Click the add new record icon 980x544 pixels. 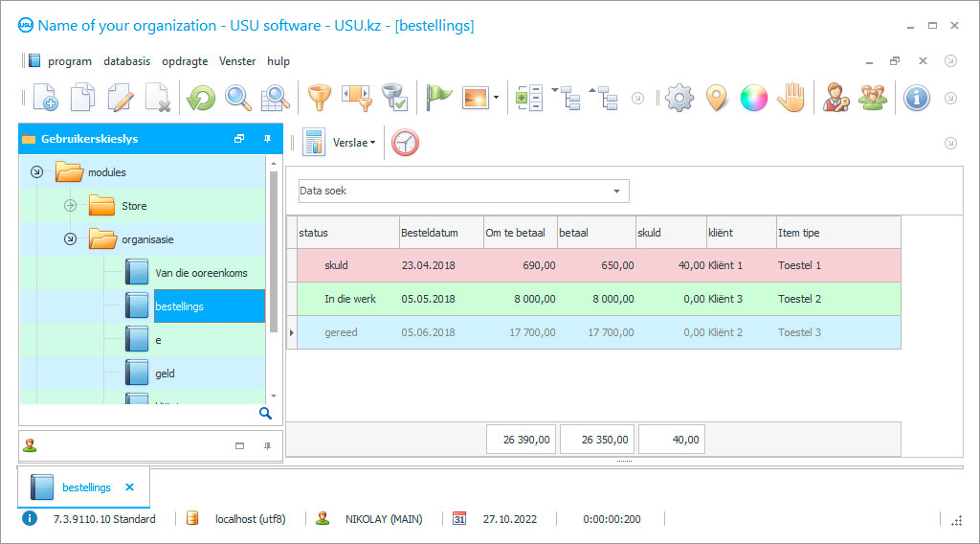point(45,98)
